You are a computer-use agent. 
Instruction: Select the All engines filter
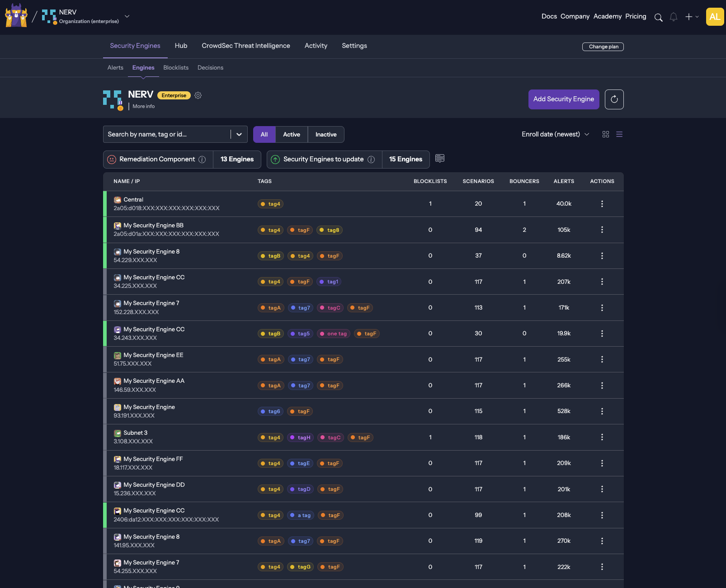(x=264, y=135)
